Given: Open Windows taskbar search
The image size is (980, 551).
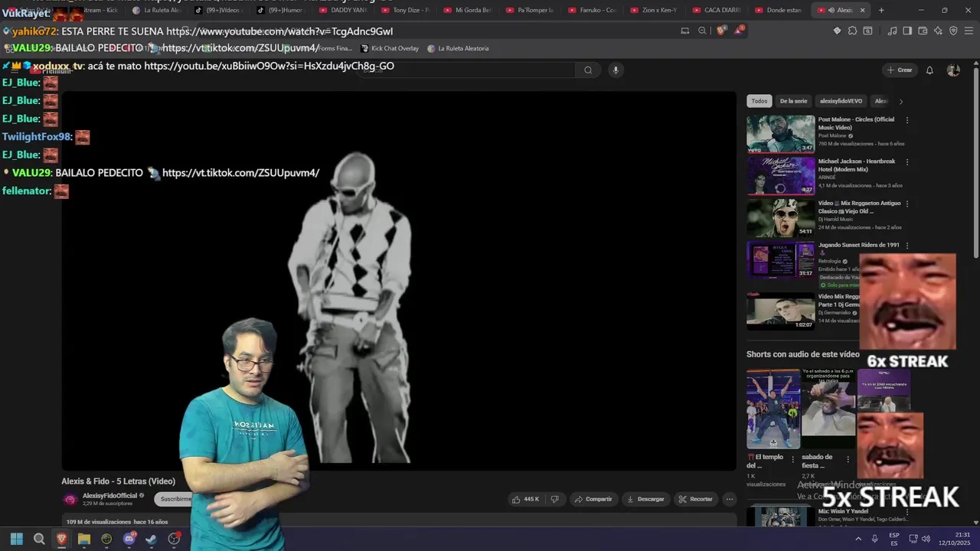Looking at the screenshot, I should pyautogui.click(x=39, y=539).
